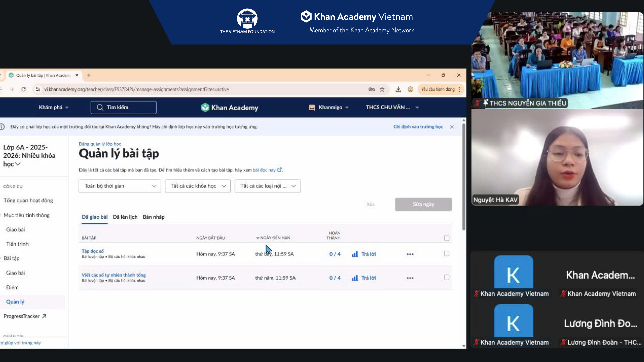The height and width of the screenshot is (362, 644).
Task: Click the bookmark star icon in address bar
Action: [x=382, y=89]
